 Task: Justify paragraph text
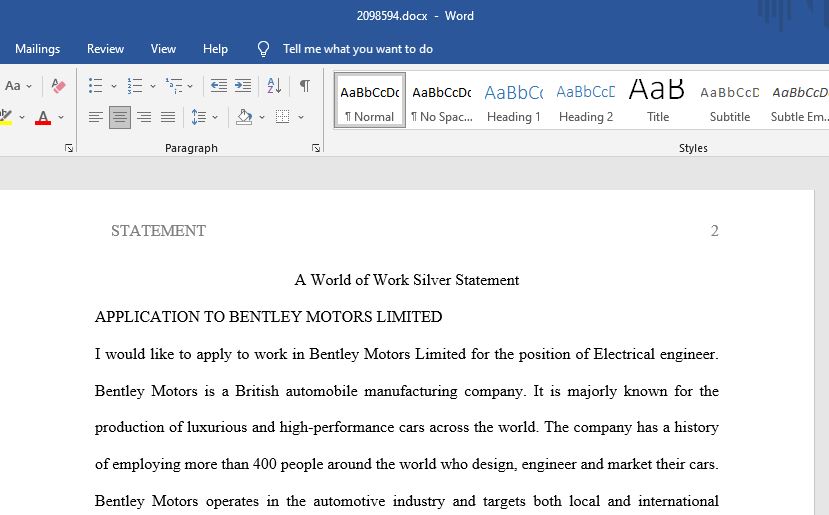pyautogui.click(x=168, y=117)
